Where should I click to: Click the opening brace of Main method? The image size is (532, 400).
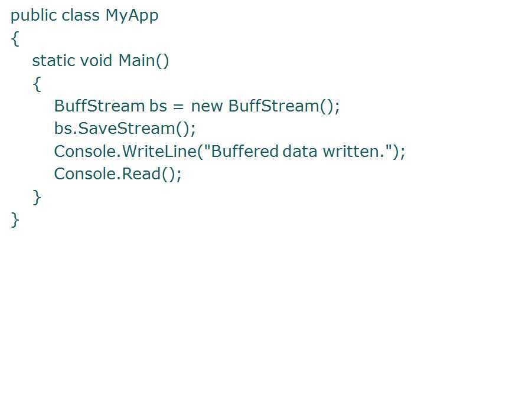[37, 84]
